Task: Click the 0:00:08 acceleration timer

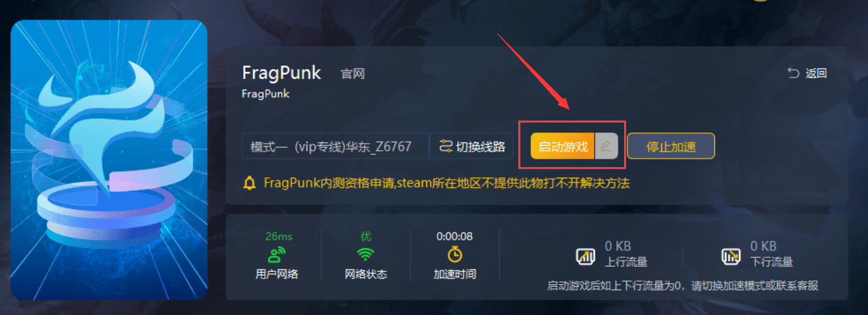Action: pos(455,236)
